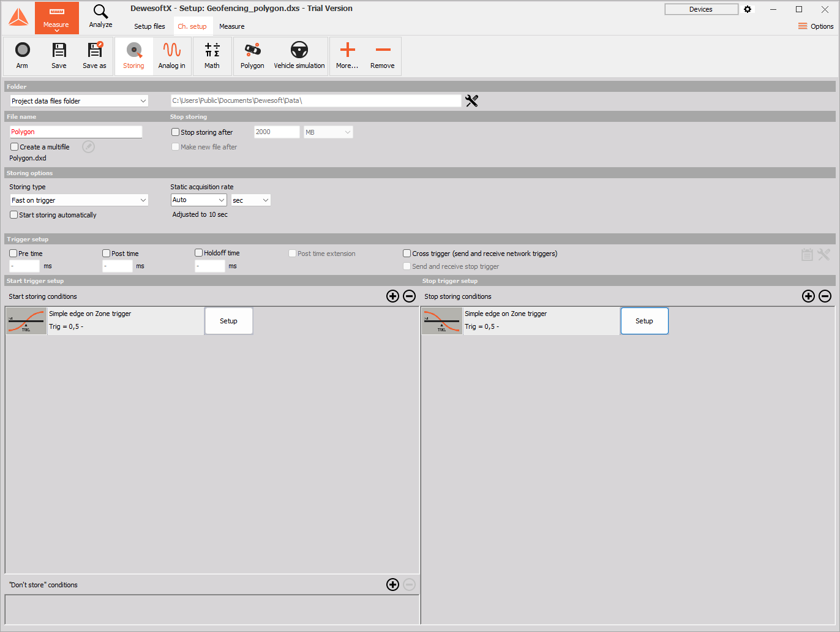
Task: Click the Adjusted to 10 sec text
Action: click(x=200, y=214)
